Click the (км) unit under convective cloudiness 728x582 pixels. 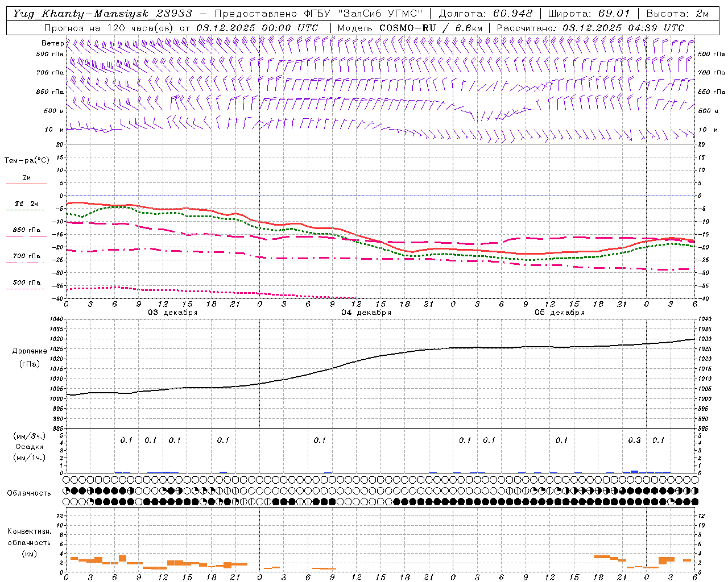pos(30,554)
